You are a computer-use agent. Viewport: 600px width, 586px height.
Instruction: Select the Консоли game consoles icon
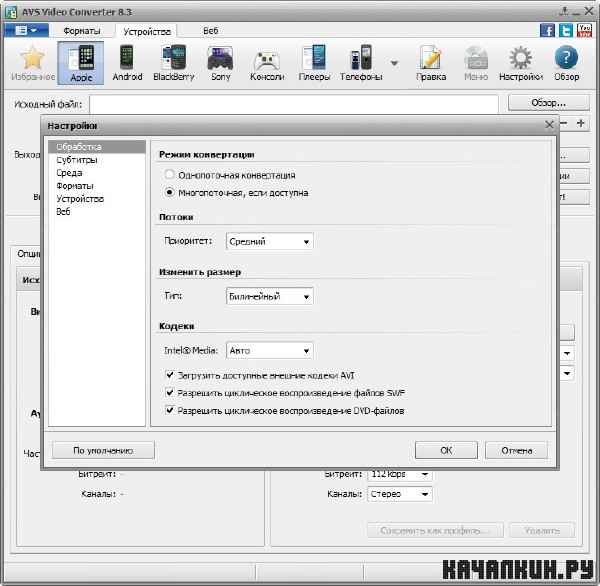[x=267, y=63]
